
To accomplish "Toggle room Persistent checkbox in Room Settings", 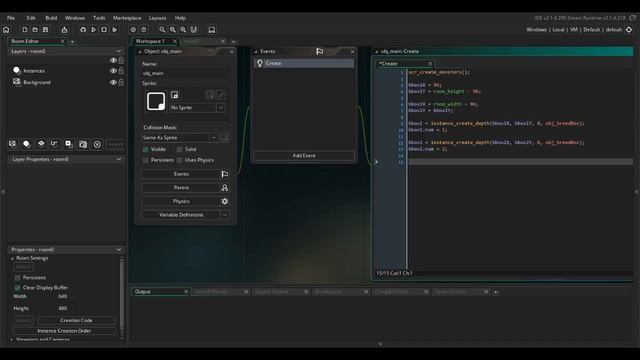I will [x=18, y=278].
